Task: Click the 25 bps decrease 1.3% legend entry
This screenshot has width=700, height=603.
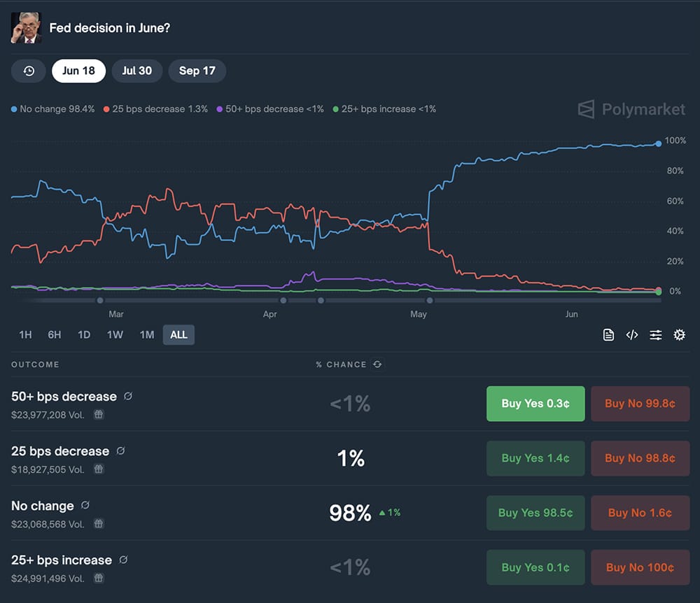Action: [156, 109]
